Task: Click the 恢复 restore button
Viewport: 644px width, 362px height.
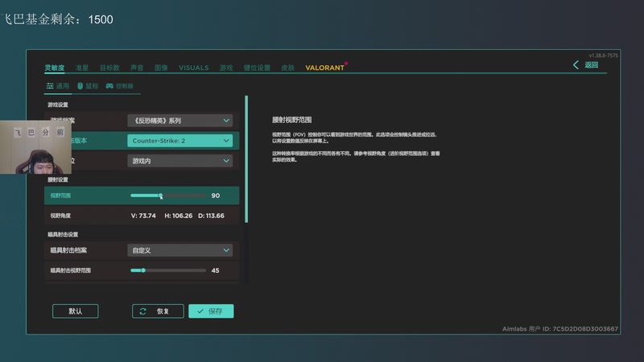Action: (158, 311)
